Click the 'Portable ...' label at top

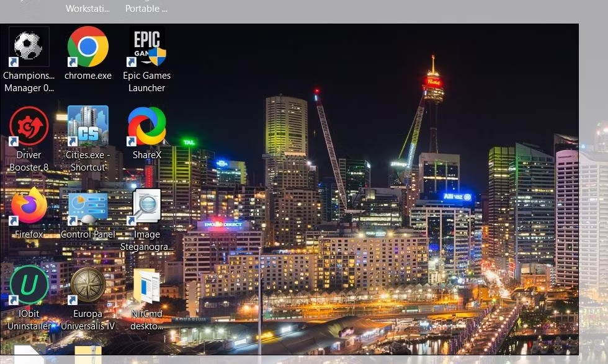[x=146, y=9]
